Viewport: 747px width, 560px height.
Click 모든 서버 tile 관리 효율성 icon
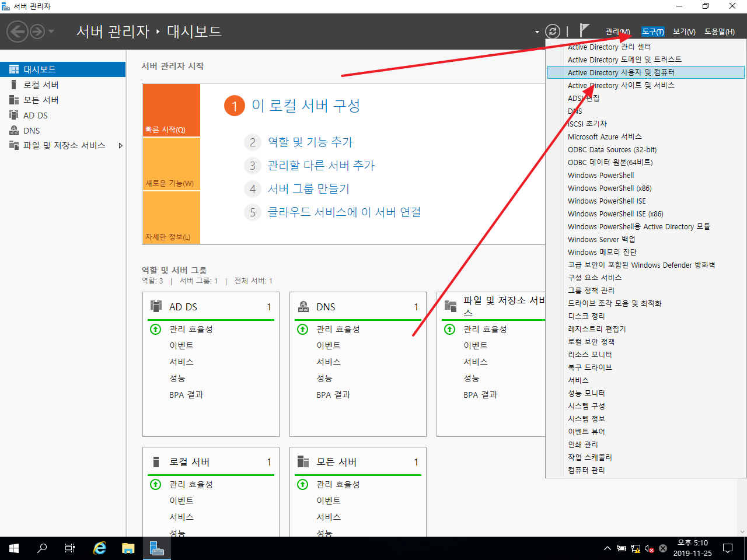click(x=303, y=484)
